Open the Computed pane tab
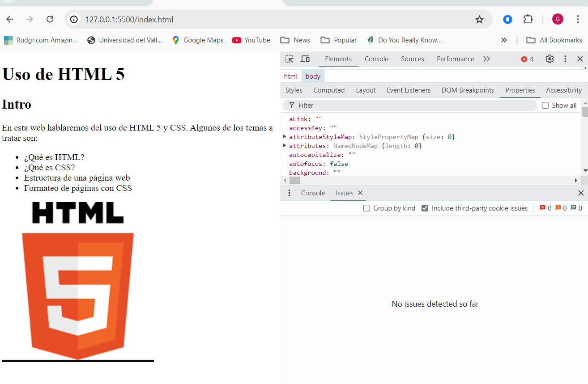588x384 pixels. click(329, 90)
